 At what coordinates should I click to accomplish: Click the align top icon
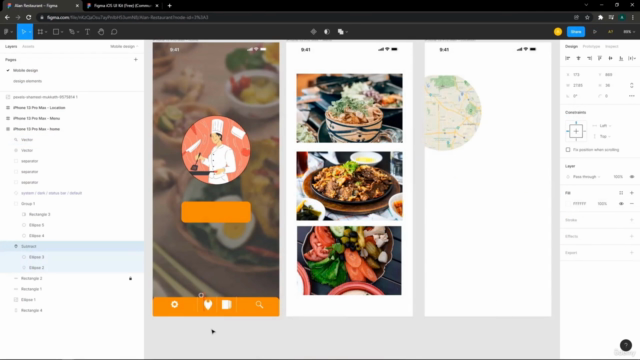pos(600,58)
